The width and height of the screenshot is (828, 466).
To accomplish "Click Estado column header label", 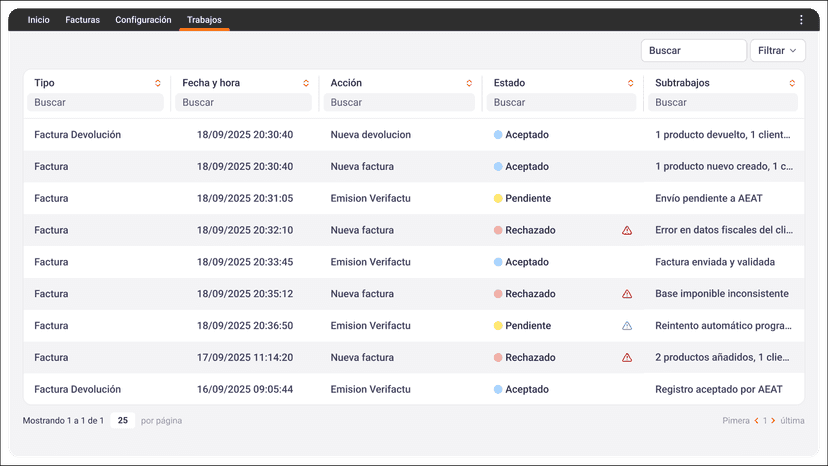I will (509, 83).
